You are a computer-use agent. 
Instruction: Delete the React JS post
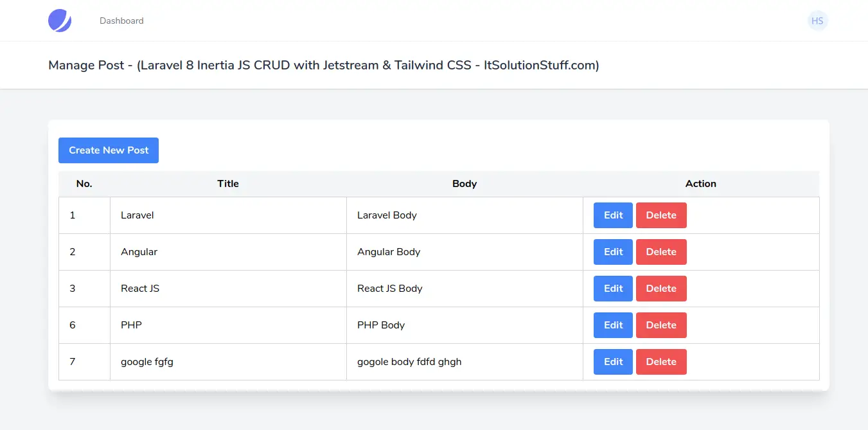(661, 288)
